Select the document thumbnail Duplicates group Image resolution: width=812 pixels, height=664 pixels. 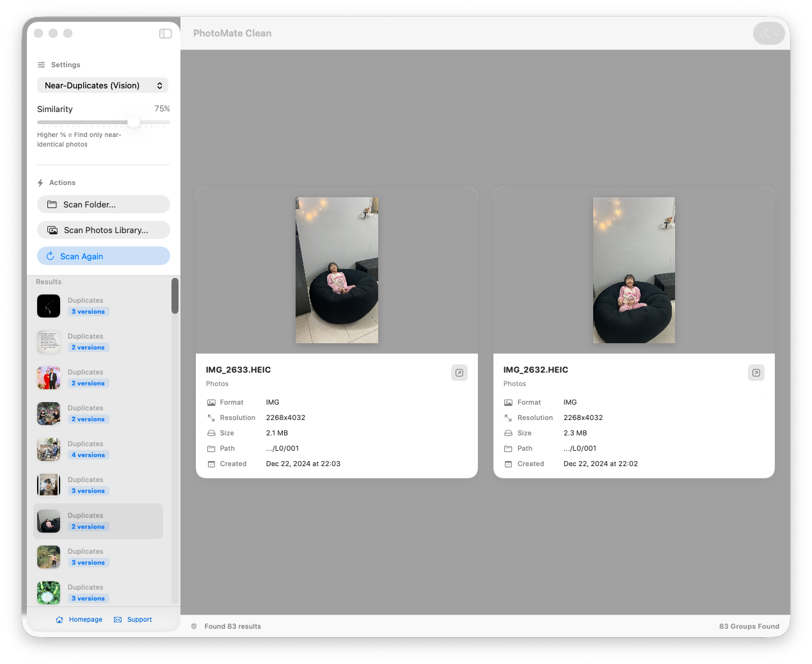click(98, 342)
